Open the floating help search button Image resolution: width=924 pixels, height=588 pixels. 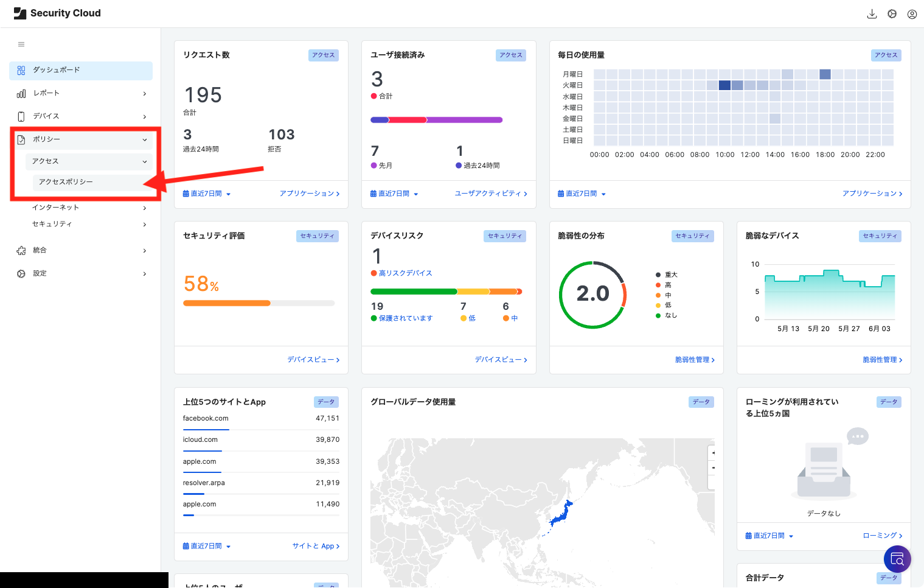pos(897,559)
